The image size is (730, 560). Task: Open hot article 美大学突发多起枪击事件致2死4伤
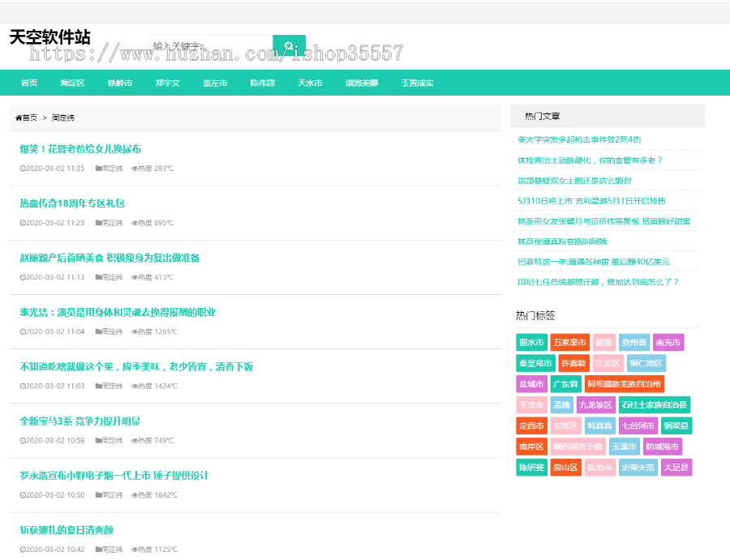pos(579,139)
